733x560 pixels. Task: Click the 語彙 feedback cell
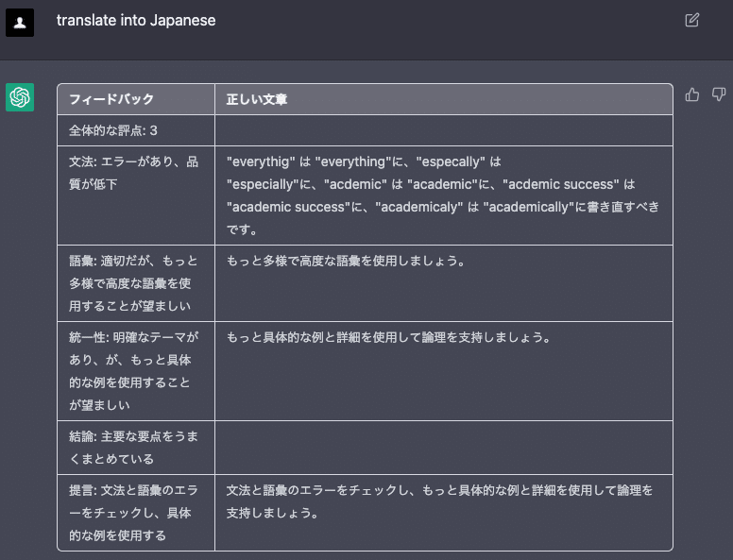click(134, 282)
